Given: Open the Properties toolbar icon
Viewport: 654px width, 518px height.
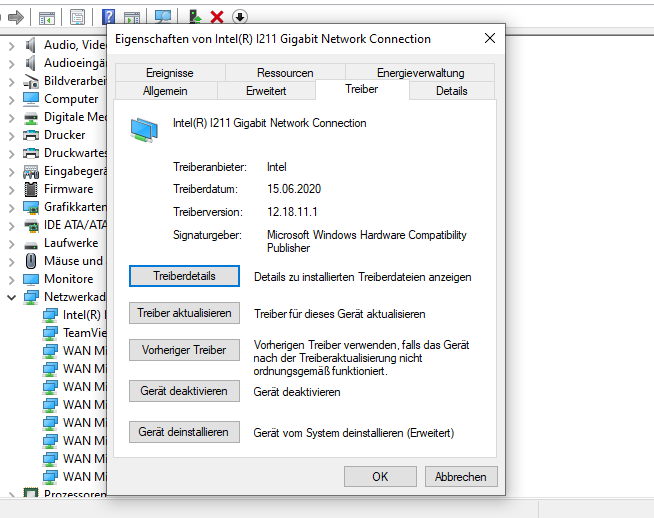Looking at the screenshot, I should [x=77, y=18].
